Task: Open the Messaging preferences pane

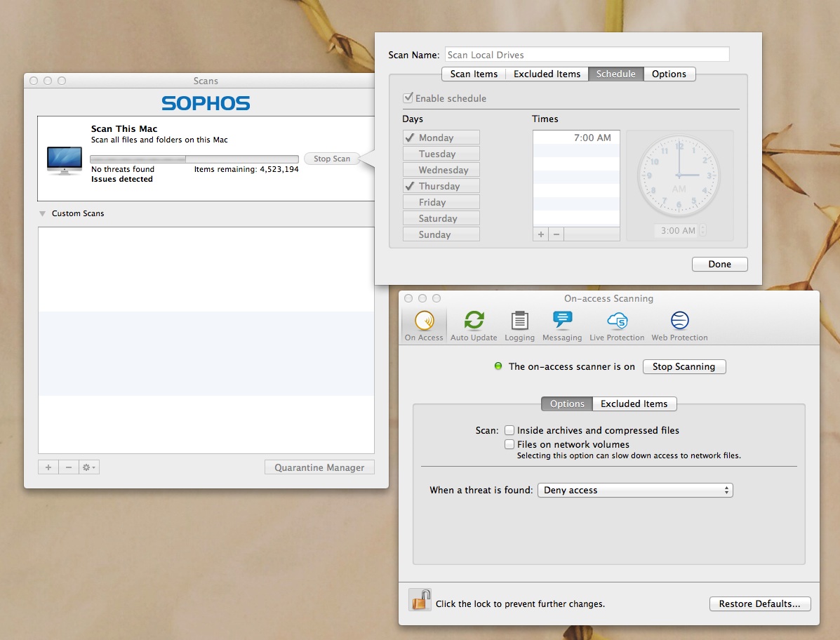Action: pos(562,325)
